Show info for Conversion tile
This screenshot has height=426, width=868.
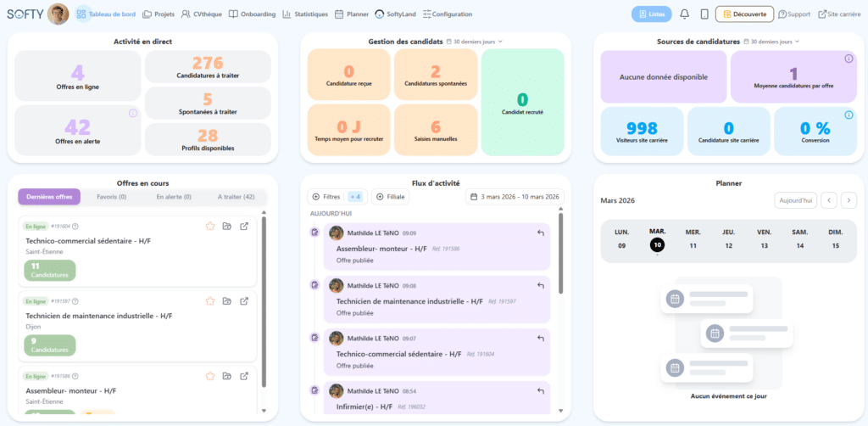tap(849, 115)
